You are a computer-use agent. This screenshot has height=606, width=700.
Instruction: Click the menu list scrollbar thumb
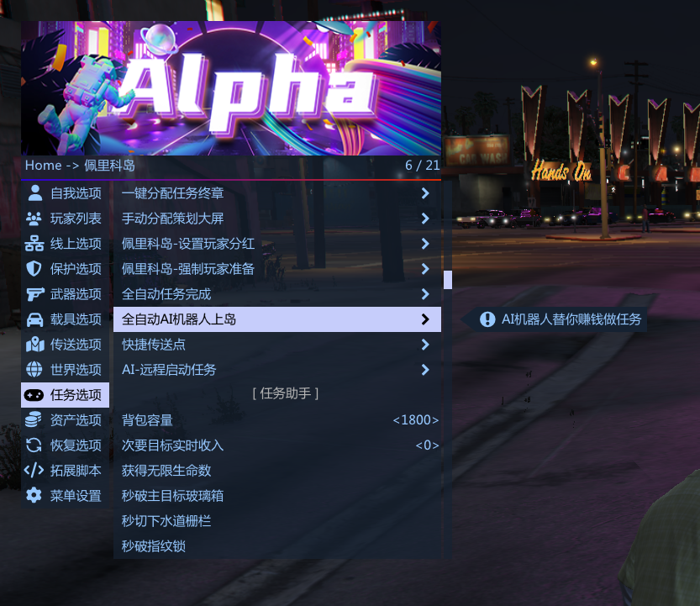(448, 280)
